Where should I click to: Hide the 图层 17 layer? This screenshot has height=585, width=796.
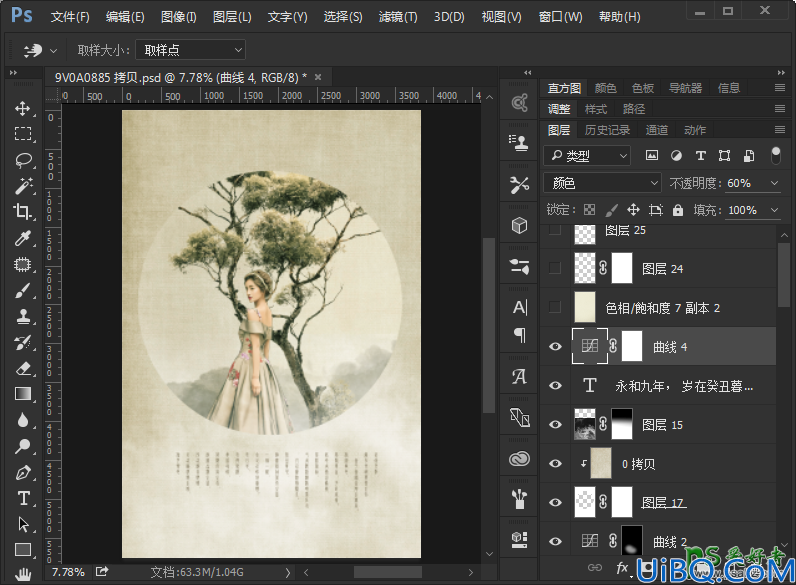click(555, 502)
